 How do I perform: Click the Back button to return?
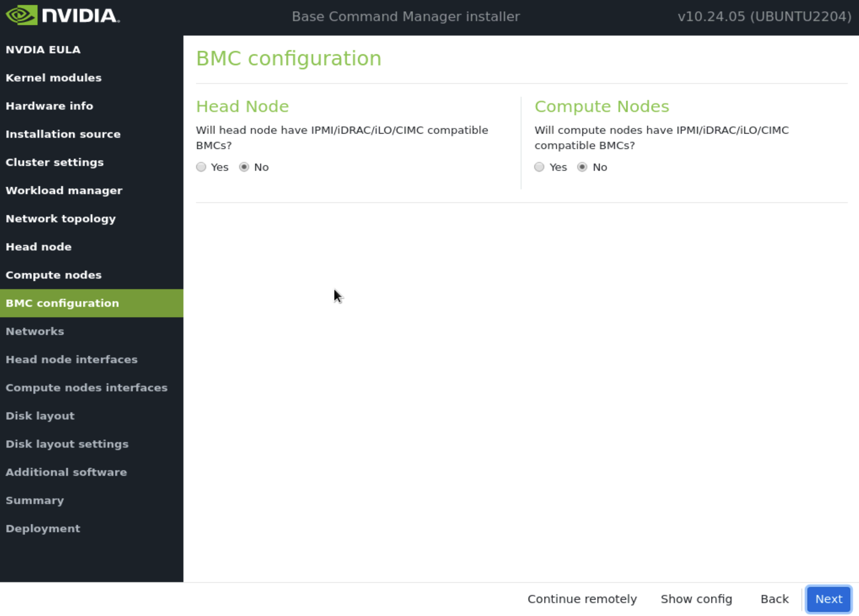[775, 599]
